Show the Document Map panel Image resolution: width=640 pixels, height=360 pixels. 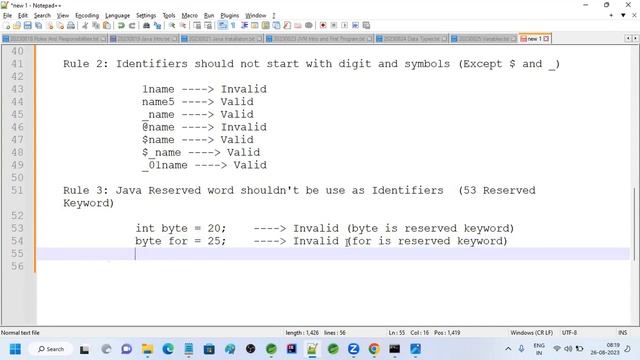[x=265, y=25]
